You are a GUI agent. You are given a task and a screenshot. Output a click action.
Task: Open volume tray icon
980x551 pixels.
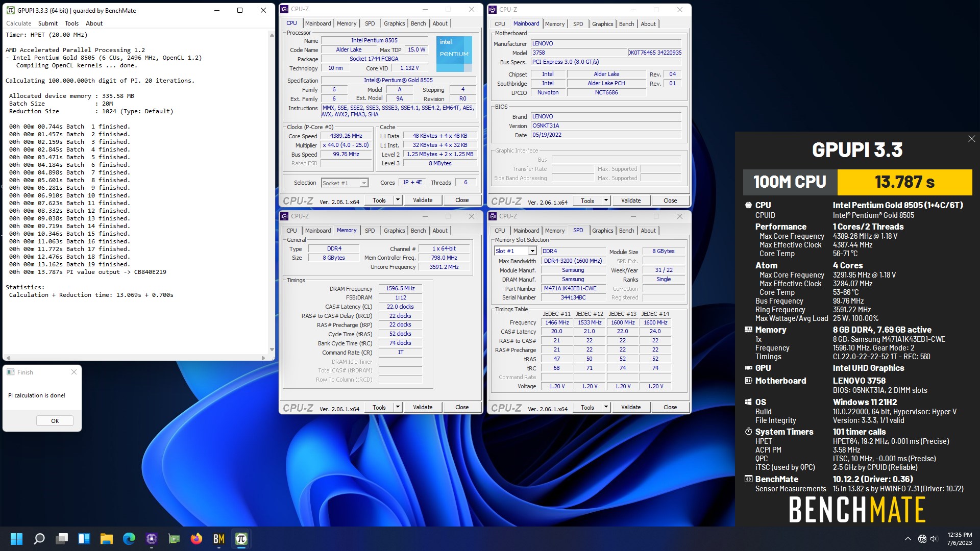[x=934, y=539]
